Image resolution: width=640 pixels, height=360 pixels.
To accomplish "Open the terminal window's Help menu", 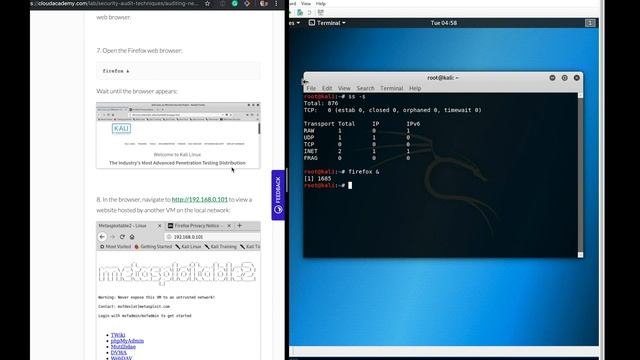I will click(x=415, y=88).
